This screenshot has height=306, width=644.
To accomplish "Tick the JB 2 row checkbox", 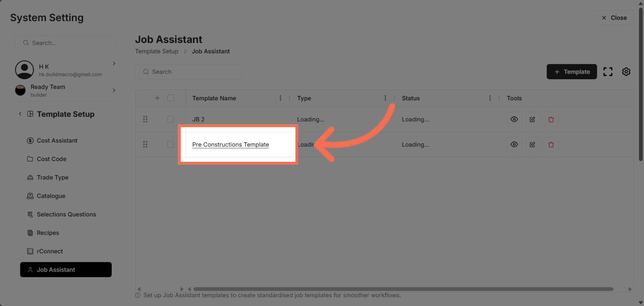I will pos(170,119).
